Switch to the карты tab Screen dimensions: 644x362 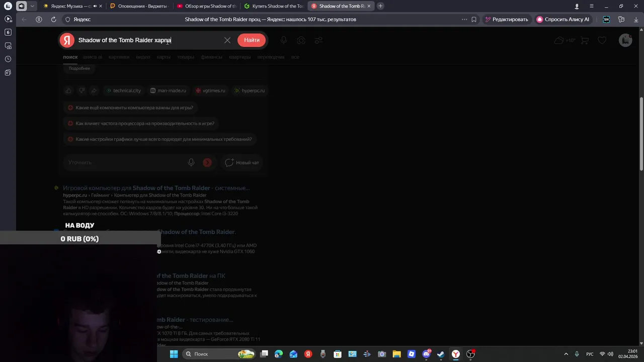point(164,57)
